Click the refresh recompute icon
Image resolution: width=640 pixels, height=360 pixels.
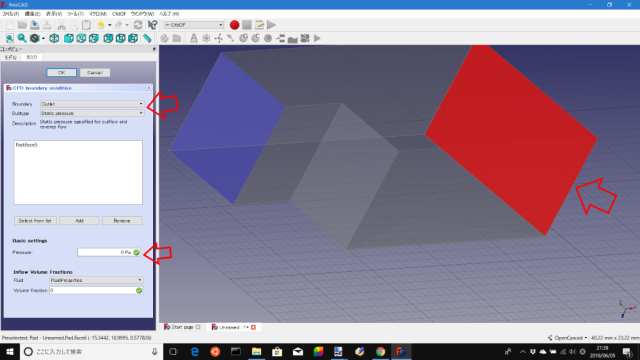[x=138, y=25]
